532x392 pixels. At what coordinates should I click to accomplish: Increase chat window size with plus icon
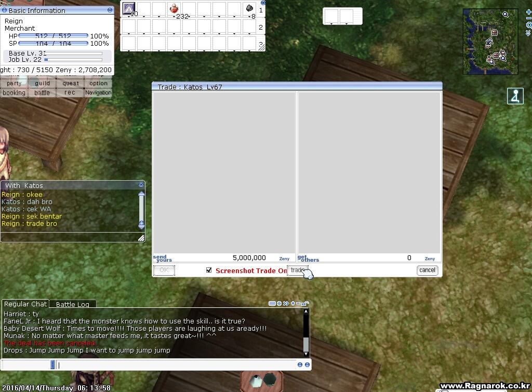pos(293,304)
